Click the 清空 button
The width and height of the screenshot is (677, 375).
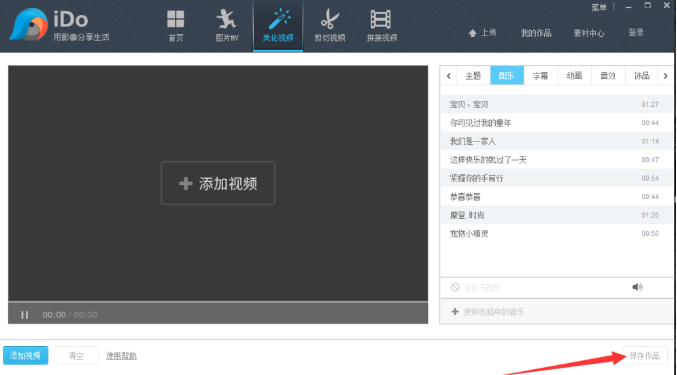pyautogui.click(x=76, y=356)
